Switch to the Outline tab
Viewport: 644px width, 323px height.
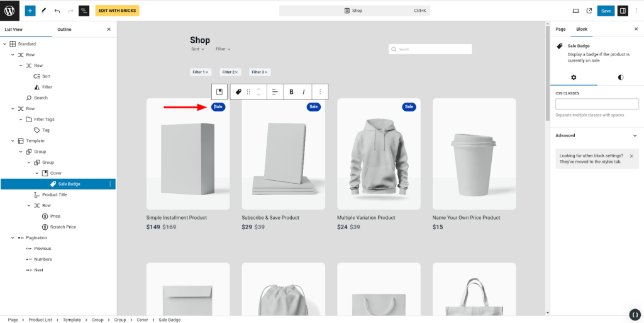coord(64,30)
